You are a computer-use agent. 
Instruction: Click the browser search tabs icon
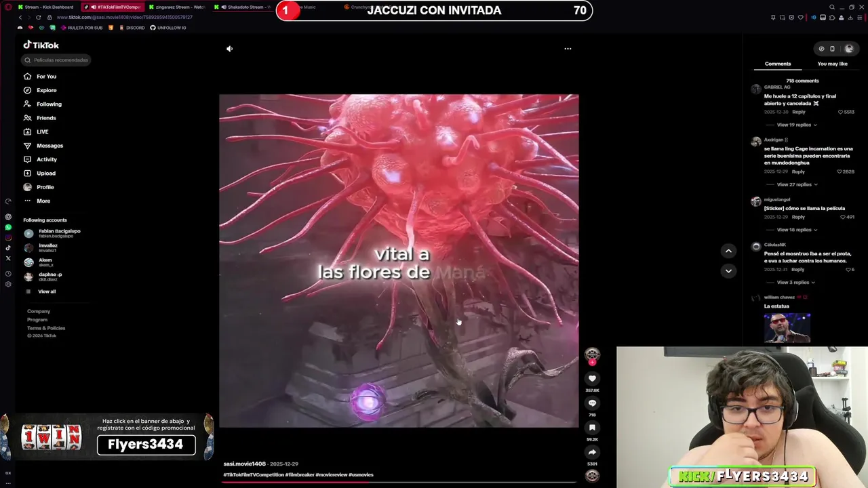click(x=832, y=7)
